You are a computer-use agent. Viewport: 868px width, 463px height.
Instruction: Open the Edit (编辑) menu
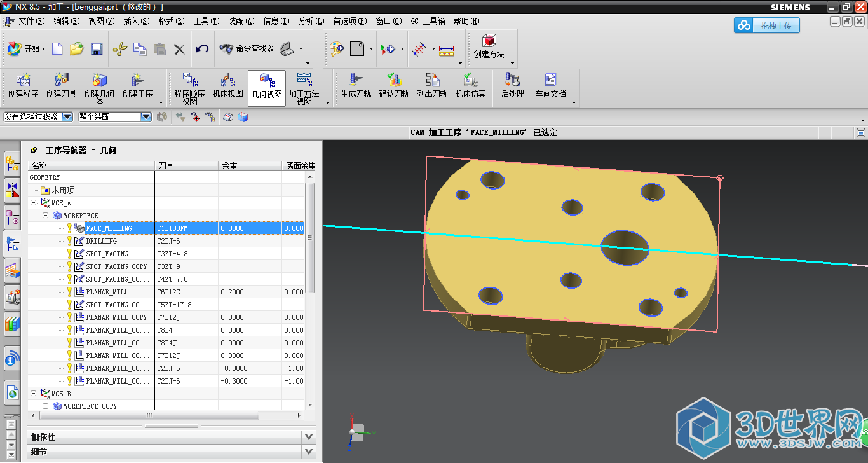66,21
